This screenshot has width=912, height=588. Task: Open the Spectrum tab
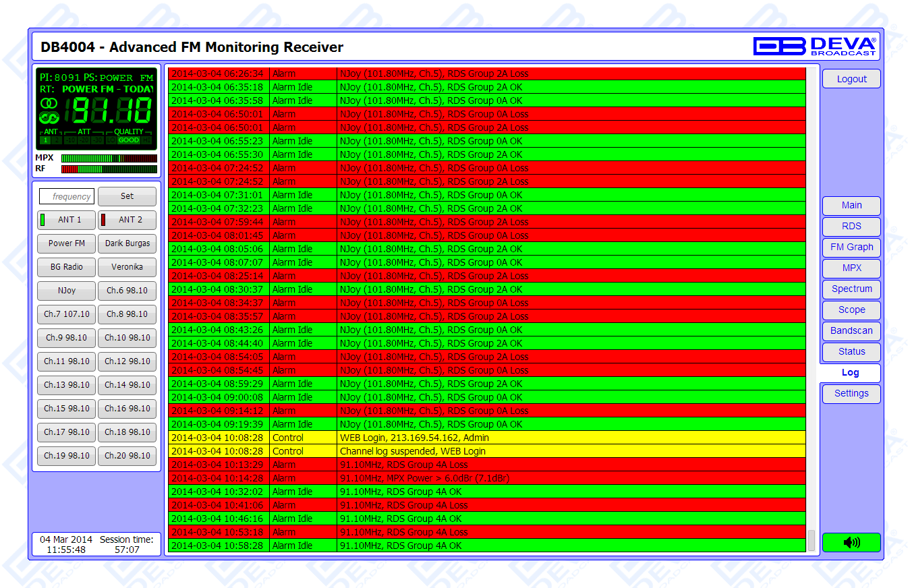(851, 289)
